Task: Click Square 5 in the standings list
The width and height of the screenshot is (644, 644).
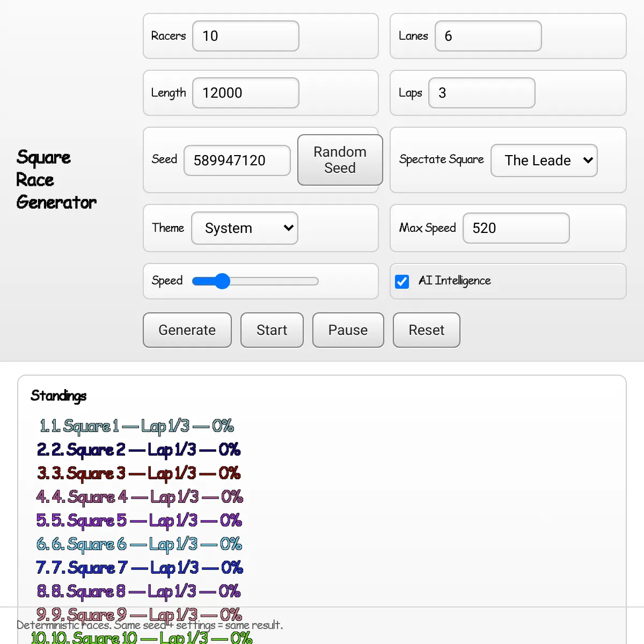Action: coord(139,520)
